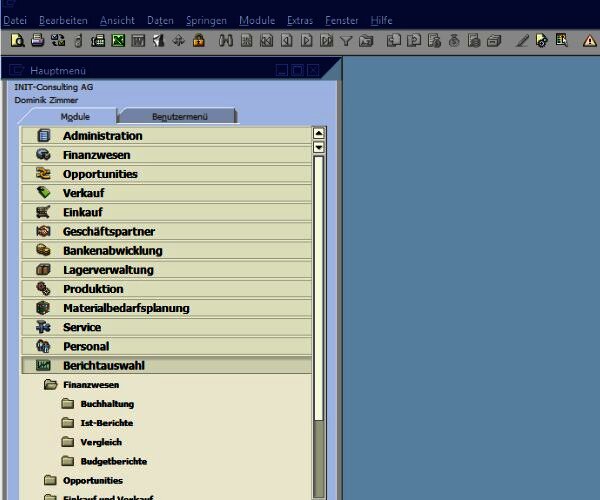
Task: Click the lock screen padlock icon
Action: [x=199, y=41]
